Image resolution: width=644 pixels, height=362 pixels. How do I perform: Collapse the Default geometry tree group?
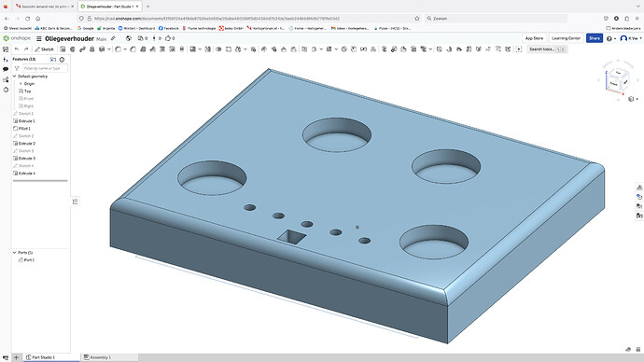pos(15,77)
